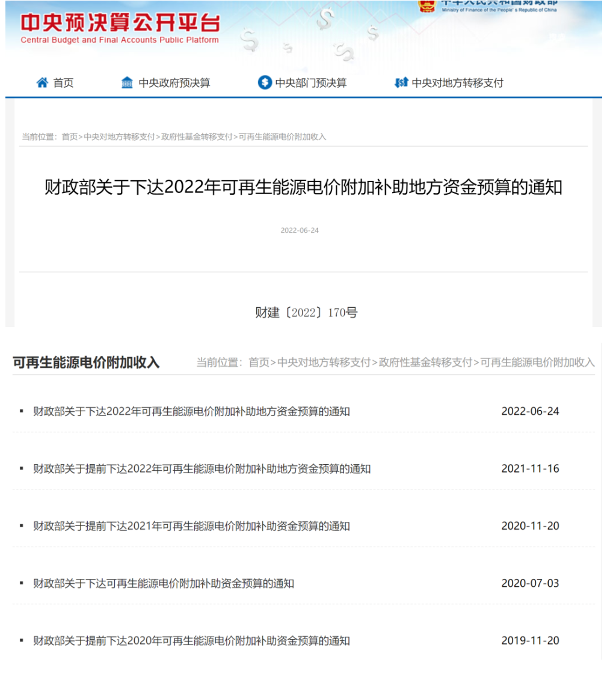Open the notice dated 2020-07-03
The image size is (616, 680).
pos(164,584)
